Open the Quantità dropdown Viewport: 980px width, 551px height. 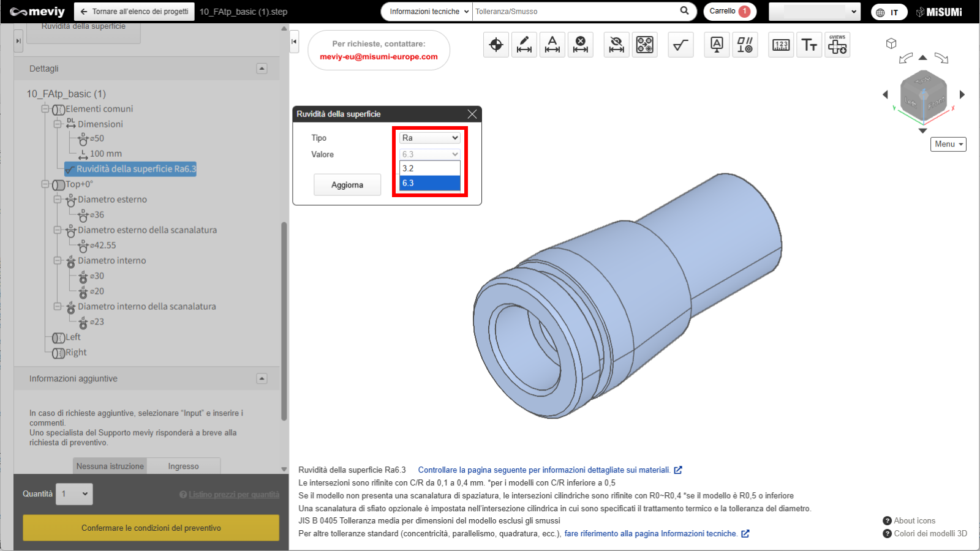[75, 494]
